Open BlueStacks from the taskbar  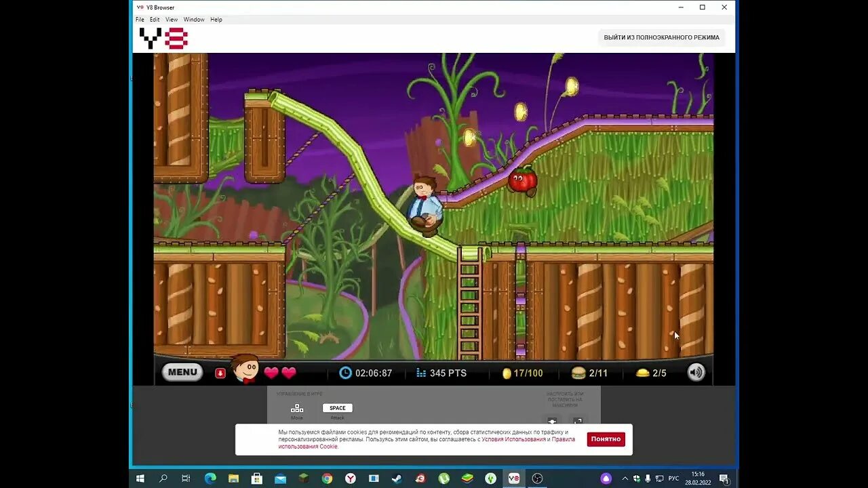pos(467,479)
